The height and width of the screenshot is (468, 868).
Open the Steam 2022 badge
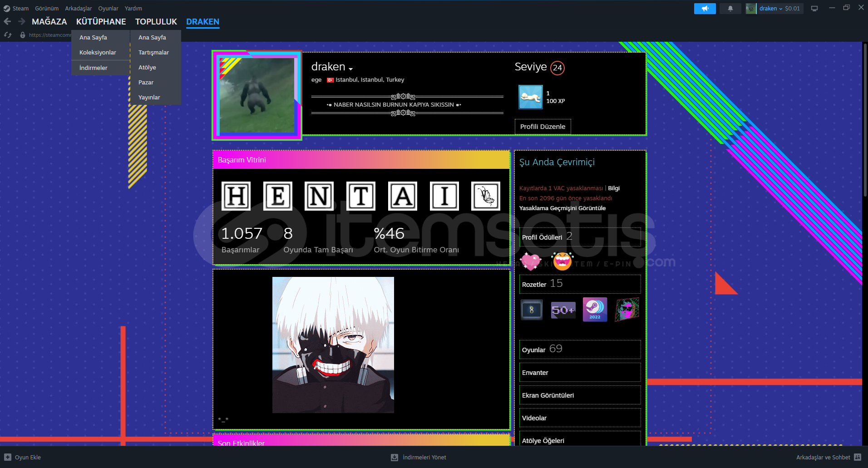click(595, 310)
